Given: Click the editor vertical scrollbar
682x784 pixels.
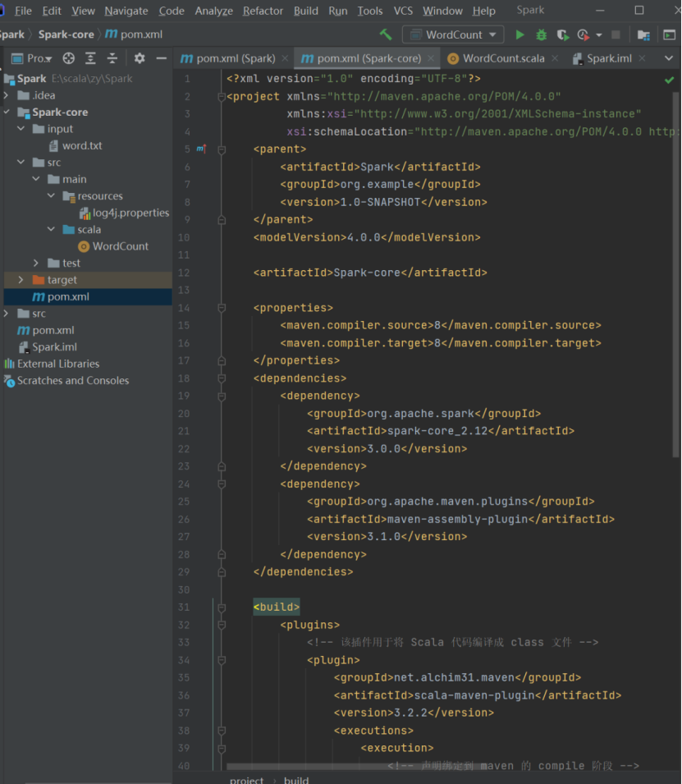Looking at the screenshot, I should 676,275.
